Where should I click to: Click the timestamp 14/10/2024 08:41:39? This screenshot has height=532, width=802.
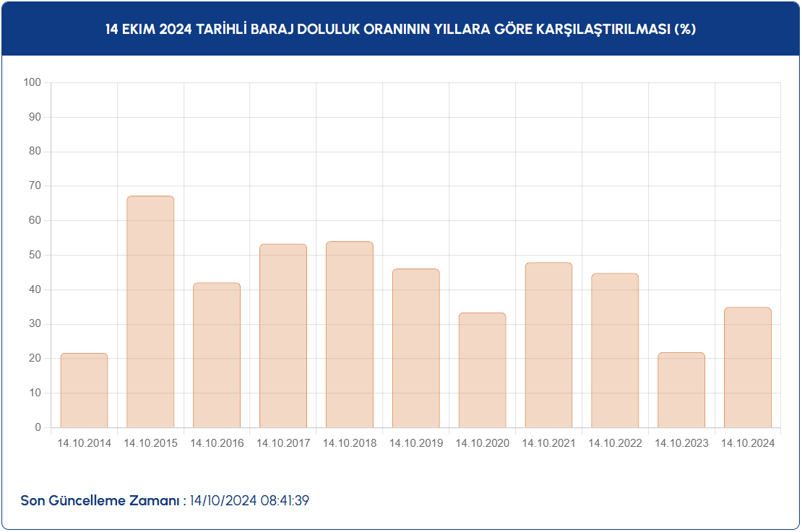pos(249,500)
